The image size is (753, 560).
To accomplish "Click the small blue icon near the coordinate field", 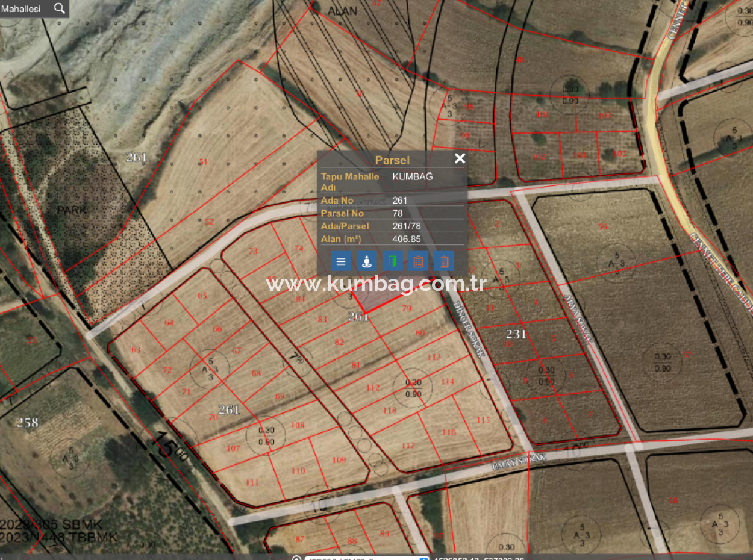I will pos(423,558).
